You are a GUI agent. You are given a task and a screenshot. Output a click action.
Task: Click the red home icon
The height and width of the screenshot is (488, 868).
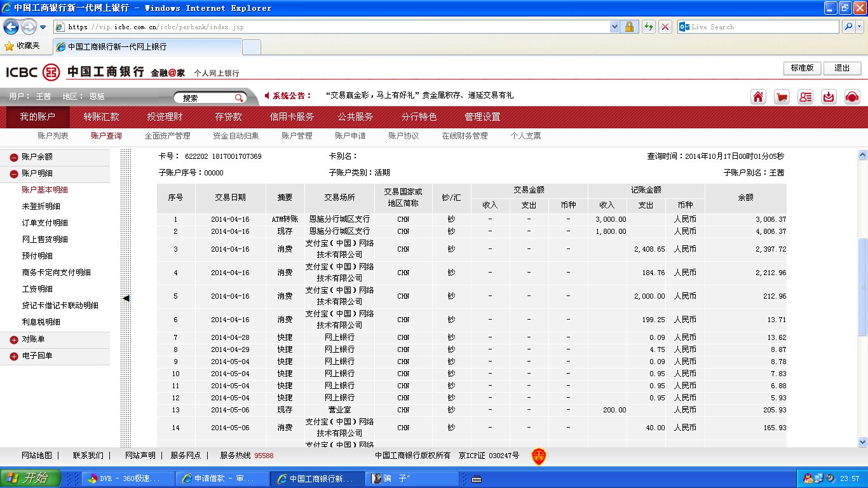(758, 97)
